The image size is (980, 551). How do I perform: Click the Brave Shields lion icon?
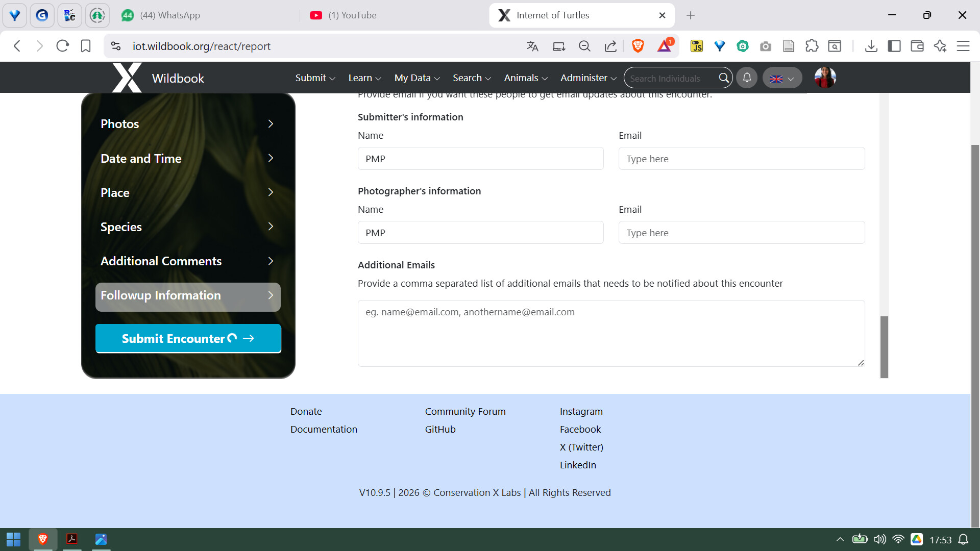(638, 46)
